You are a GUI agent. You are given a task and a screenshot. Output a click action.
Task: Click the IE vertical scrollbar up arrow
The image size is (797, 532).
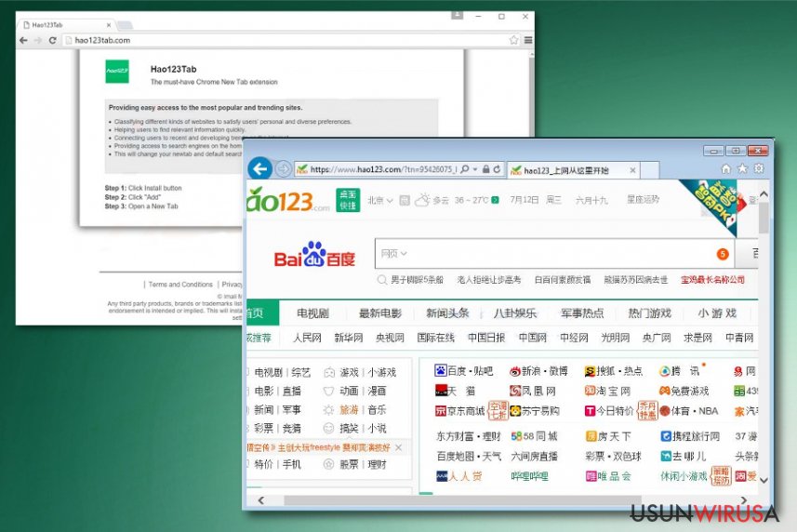click(764, 194)
